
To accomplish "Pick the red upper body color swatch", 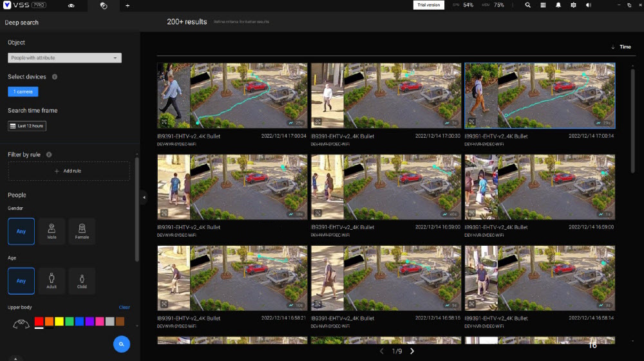I will [x=39, y=321].
